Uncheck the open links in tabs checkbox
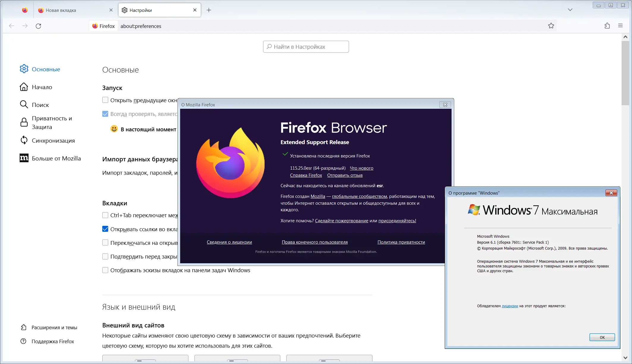Viewport: 632px width, 364px height. coord(105,229)
